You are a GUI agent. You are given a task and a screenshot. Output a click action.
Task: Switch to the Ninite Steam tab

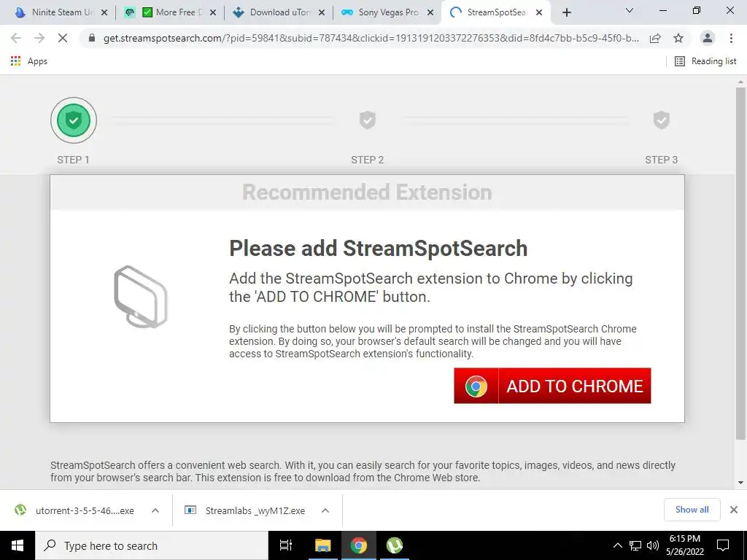(55, 12)
